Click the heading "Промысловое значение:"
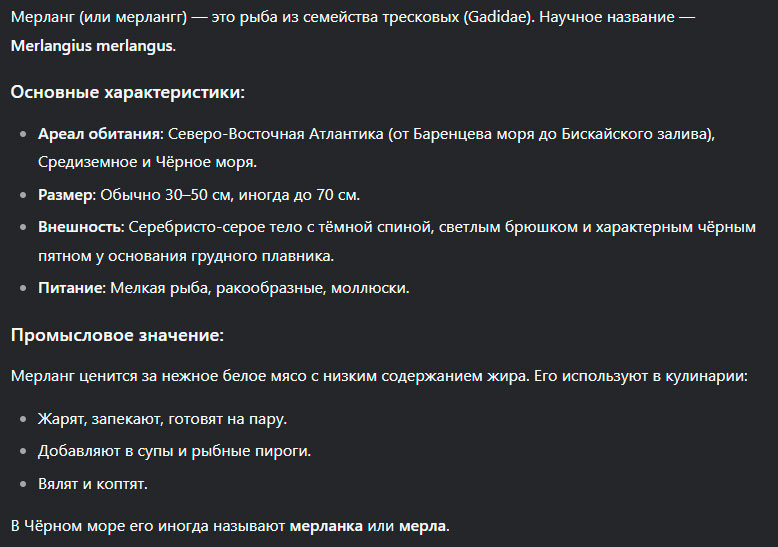The height and width of the screenshot is (547, 778). 117,335
